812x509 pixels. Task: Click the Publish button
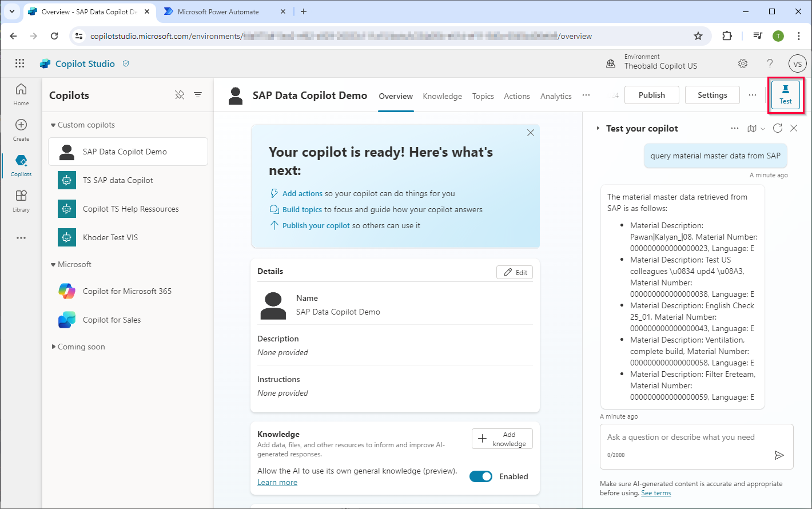point(652,95)
